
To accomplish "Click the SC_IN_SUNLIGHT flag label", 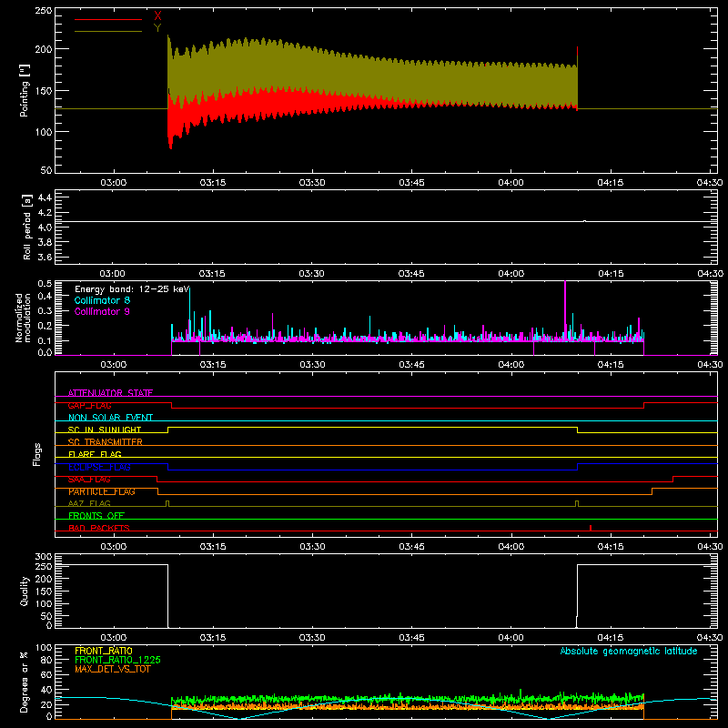I will click(x=105, y=430).
